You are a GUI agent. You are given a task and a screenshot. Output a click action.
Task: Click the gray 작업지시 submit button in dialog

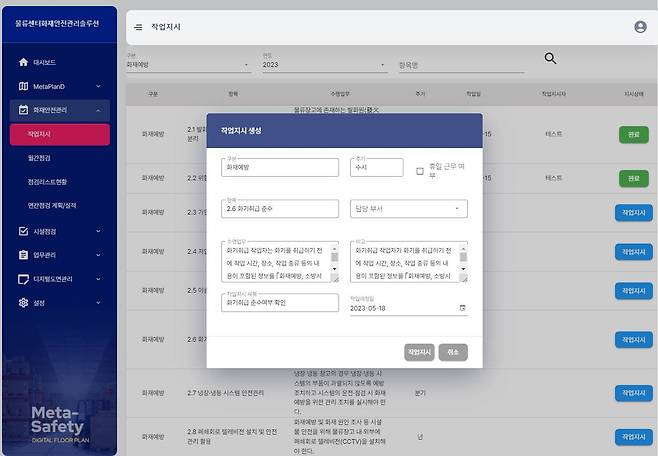tap(419, 352)
